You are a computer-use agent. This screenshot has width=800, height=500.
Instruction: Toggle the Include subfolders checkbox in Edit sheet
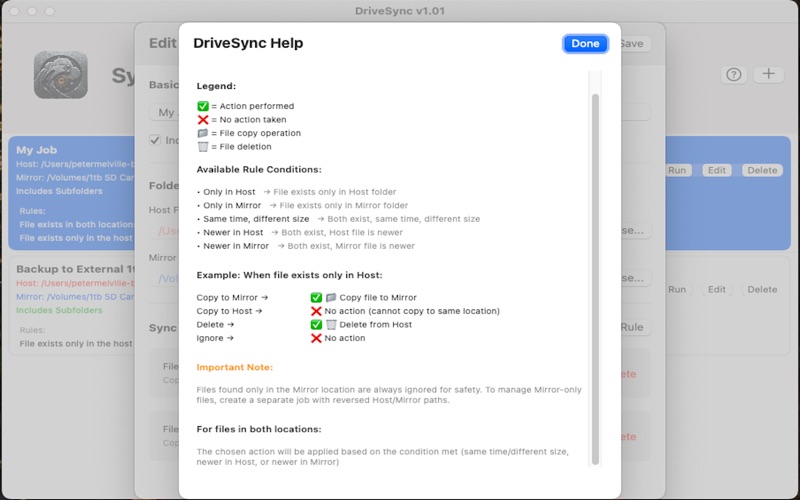[x=155, y=140]
